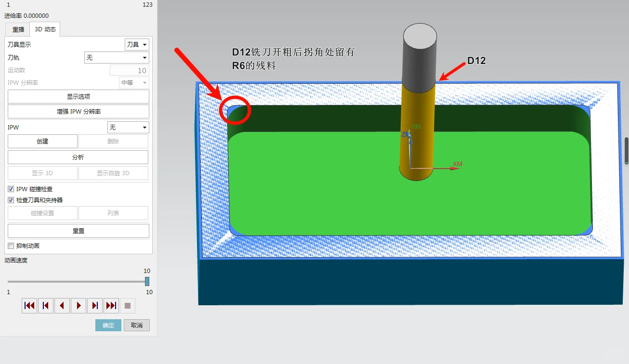629x364 pixels.
Task: Stop the toolpath simulation playback
Action: [127, 305]
